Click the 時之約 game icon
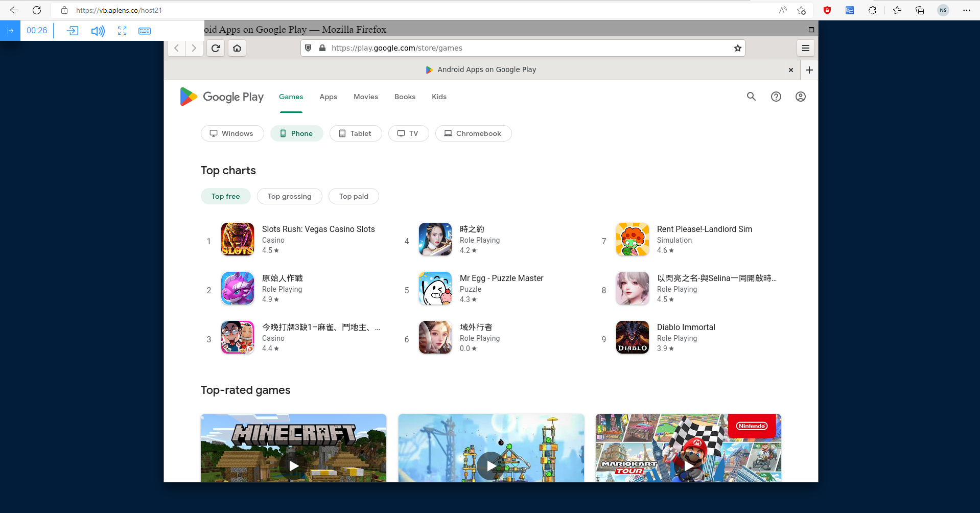This screenshot has height=513, width=980. pos(435,239)
